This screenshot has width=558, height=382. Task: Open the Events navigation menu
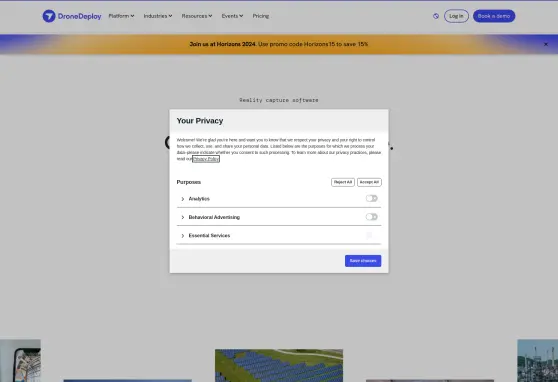232,16
